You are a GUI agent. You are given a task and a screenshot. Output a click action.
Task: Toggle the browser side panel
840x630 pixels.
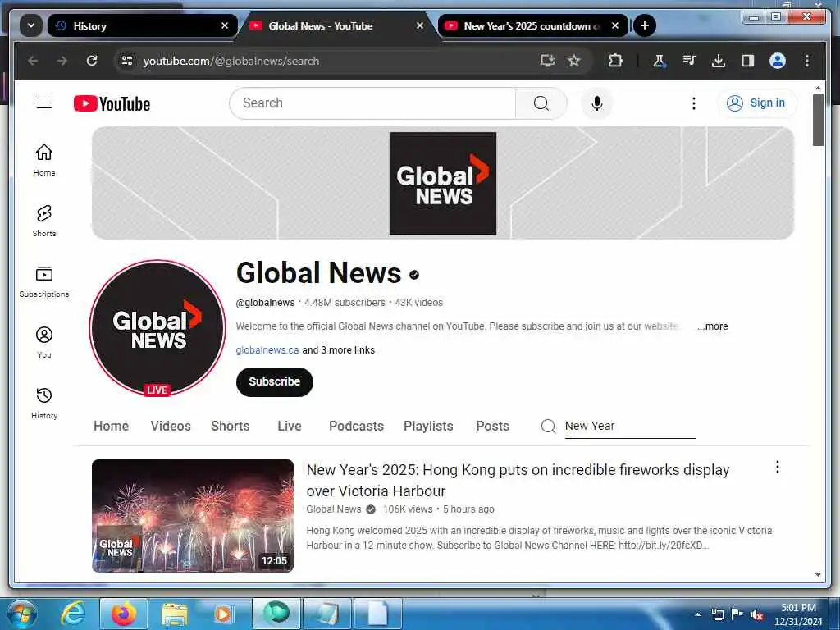(748, 61)
